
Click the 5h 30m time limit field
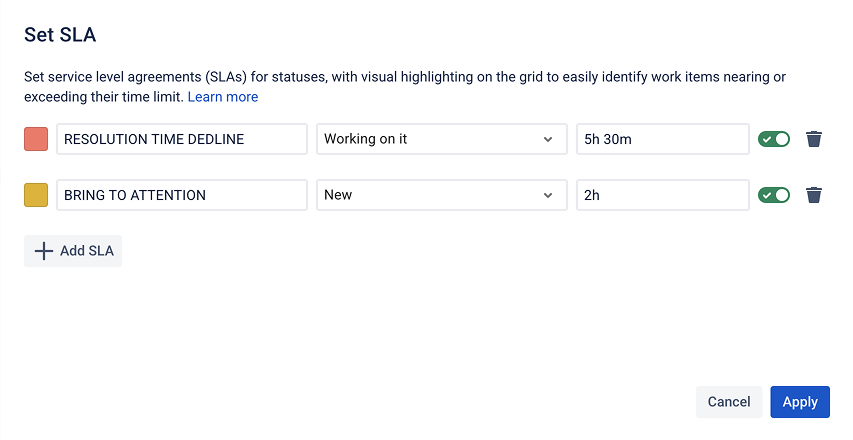coord(662,139)
